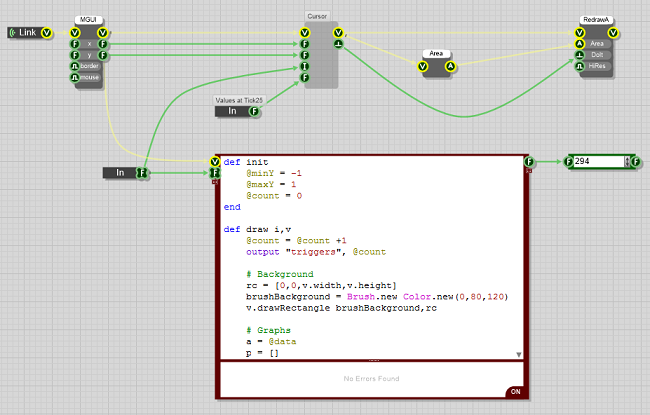Screen dimensions: 650x415
Task: Click the code pane resize divider
Action: (372, 361)
